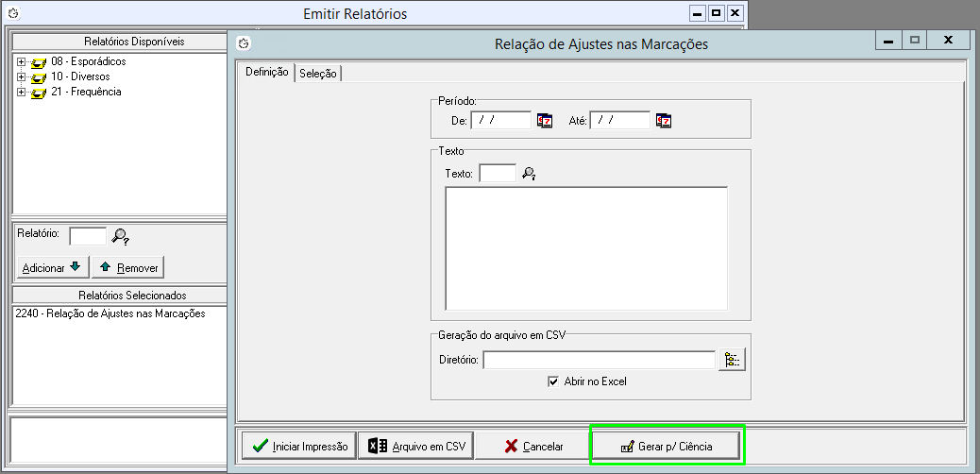Expand the 08 - Esporádicos tree node
Viewport: 980px width, 474px height.
click(21, 62)
